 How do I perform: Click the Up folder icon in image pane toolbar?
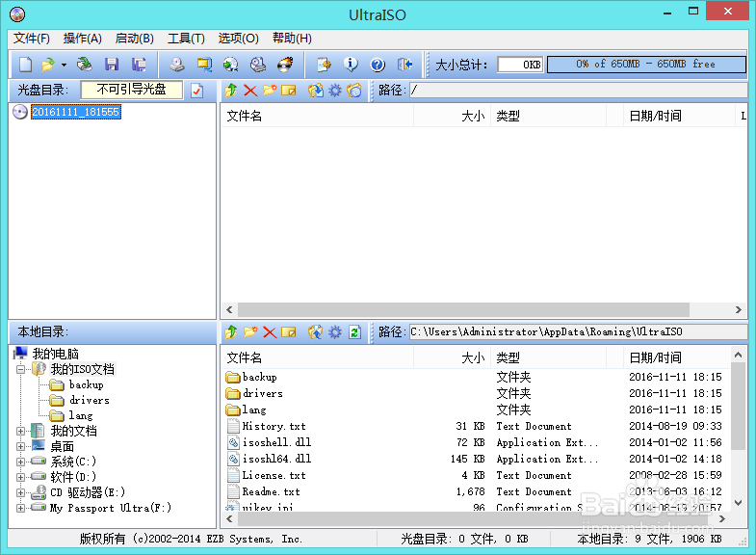click(231, 91)
